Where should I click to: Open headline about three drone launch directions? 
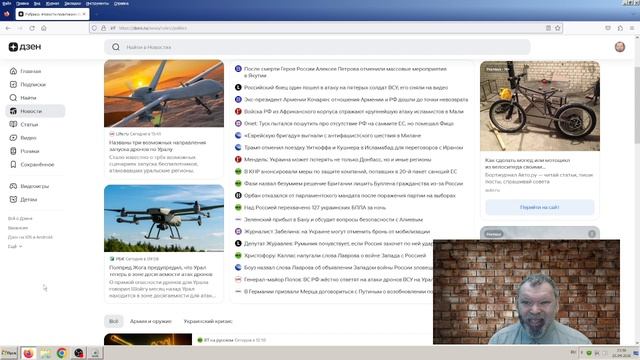pyautogui.click(x=158, y=146)
